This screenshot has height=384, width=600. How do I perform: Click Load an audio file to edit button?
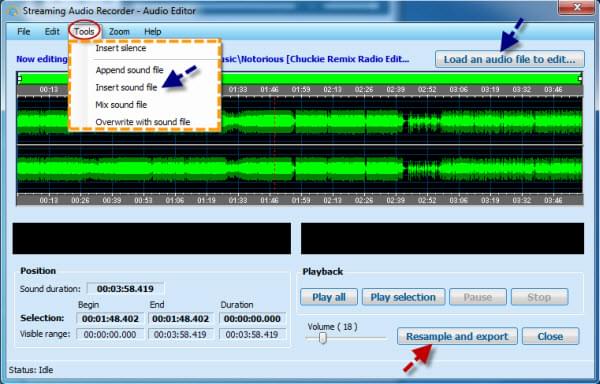point(510,59)
